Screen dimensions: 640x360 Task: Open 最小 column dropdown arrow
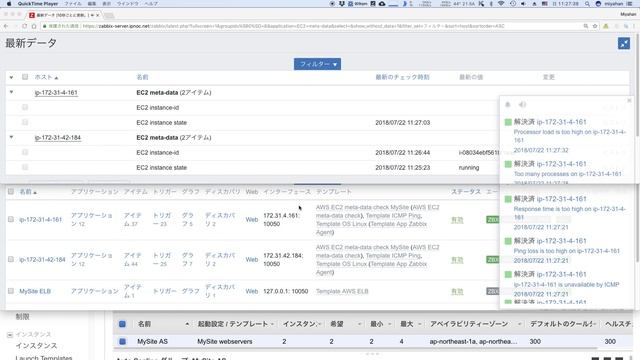pos(389,324)
